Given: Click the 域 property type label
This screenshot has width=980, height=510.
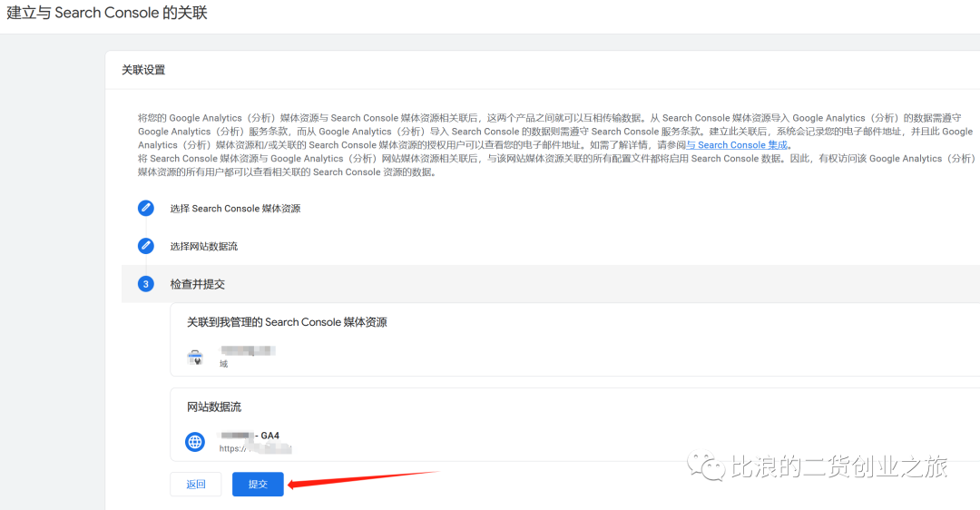Looking at the screenshot, I should coord(224,364).
